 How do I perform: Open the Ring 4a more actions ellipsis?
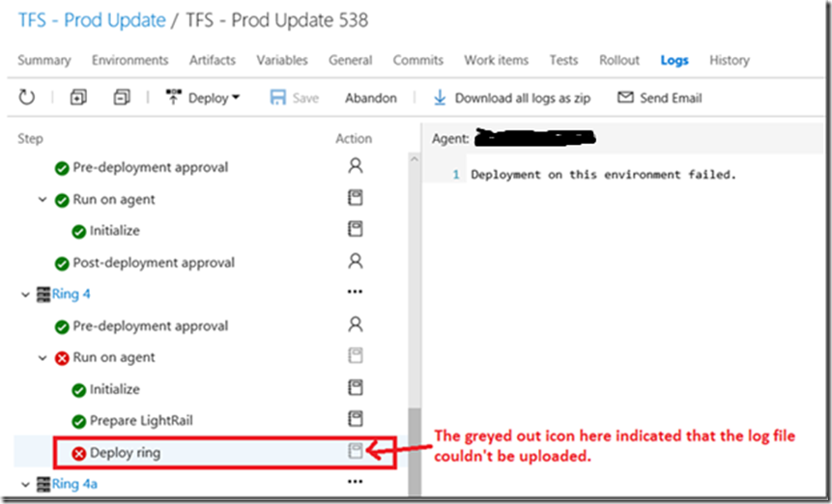click(355, 482)
